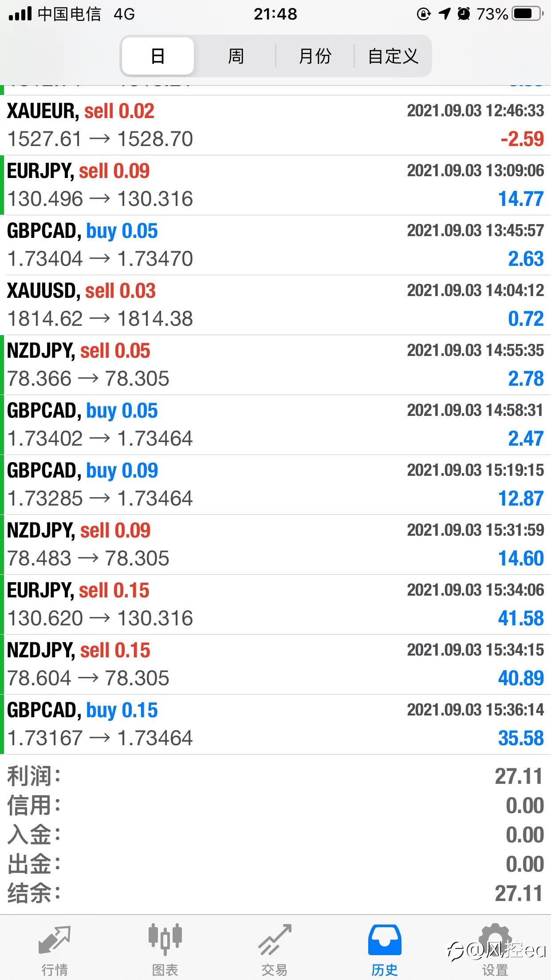Select the 日 day period segment
The height and width of the screenshot is (980, 551).
[158, 56]
